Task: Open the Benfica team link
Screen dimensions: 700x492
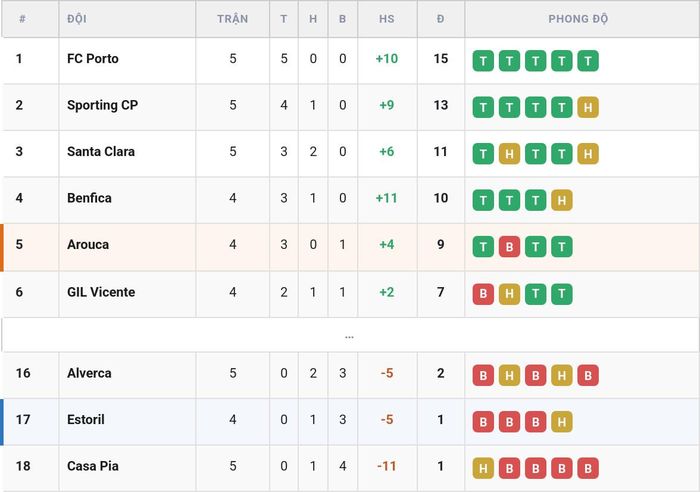Action: (89, 198)
